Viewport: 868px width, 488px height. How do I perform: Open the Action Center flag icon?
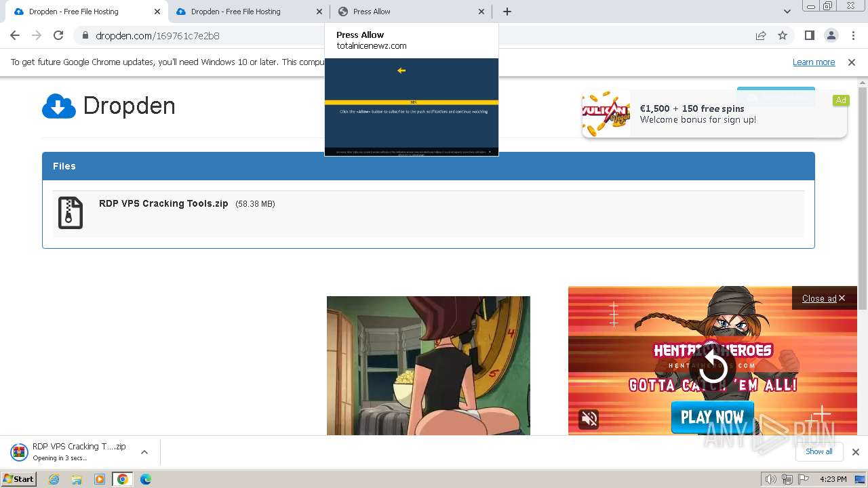pos(804,479)
